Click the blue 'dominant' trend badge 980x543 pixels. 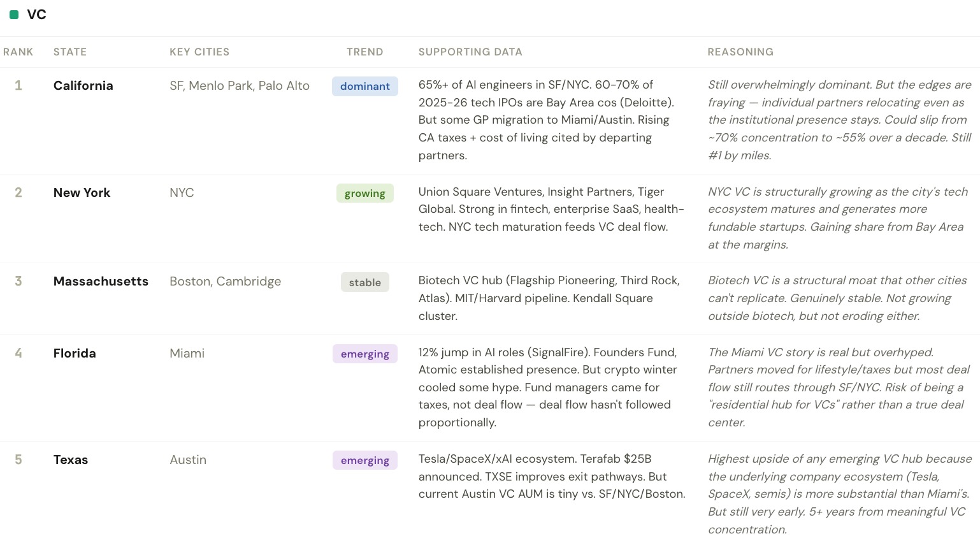coord(364,87)
